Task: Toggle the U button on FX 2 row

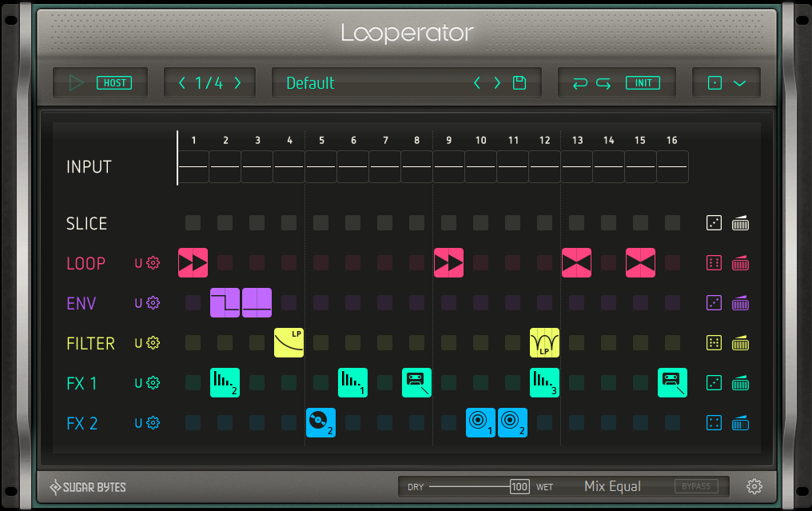Action: pyautogui.click(x=138, y=423)
